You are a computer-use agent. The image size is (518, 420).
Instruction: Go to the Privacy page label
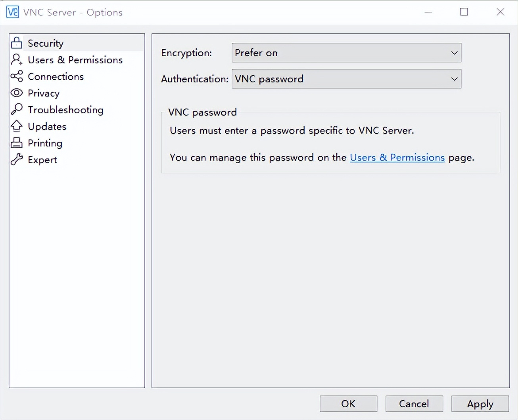coord(44,93)
